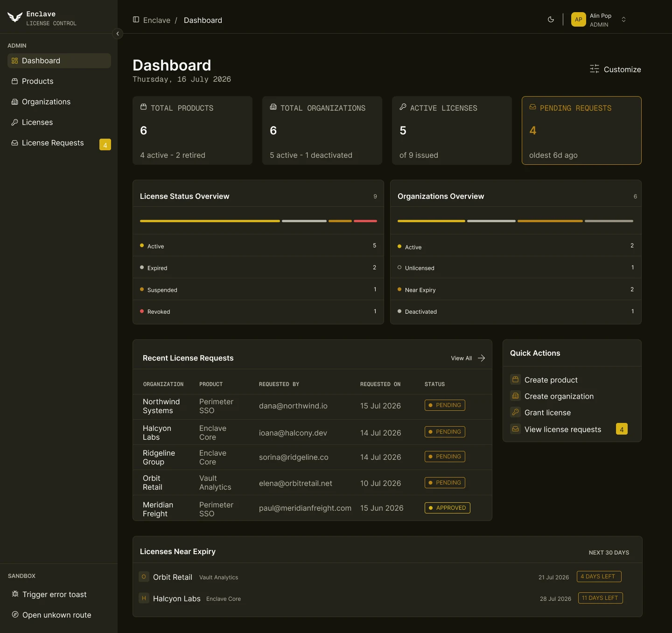
Task: Select the Expired row in License Status Overview
Action: coord(258,267)
